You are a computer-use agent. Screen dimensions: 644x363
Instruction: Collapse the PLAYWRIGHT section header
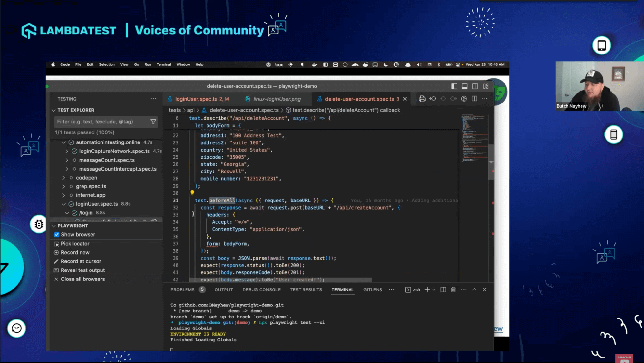point(72,226)
